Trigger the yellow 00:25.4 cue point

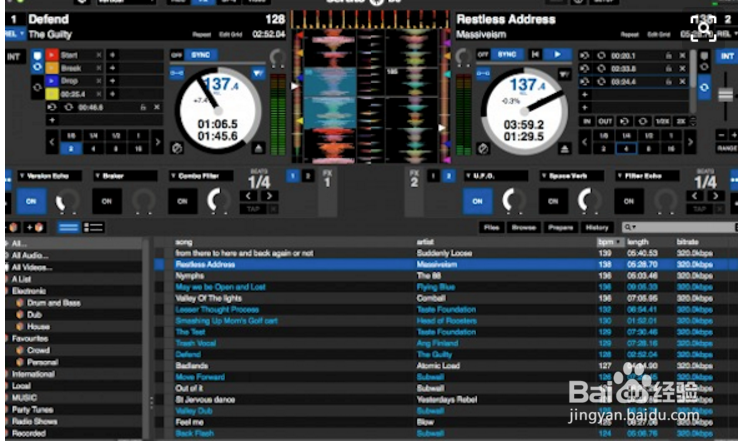[x=52, y=94]
